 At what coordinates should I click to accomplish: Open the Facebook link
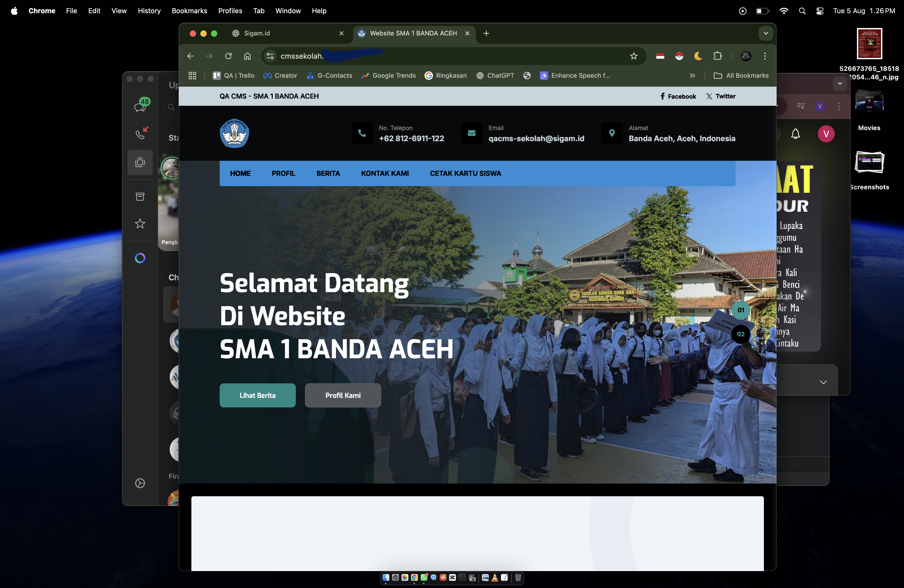coord(678,97)
